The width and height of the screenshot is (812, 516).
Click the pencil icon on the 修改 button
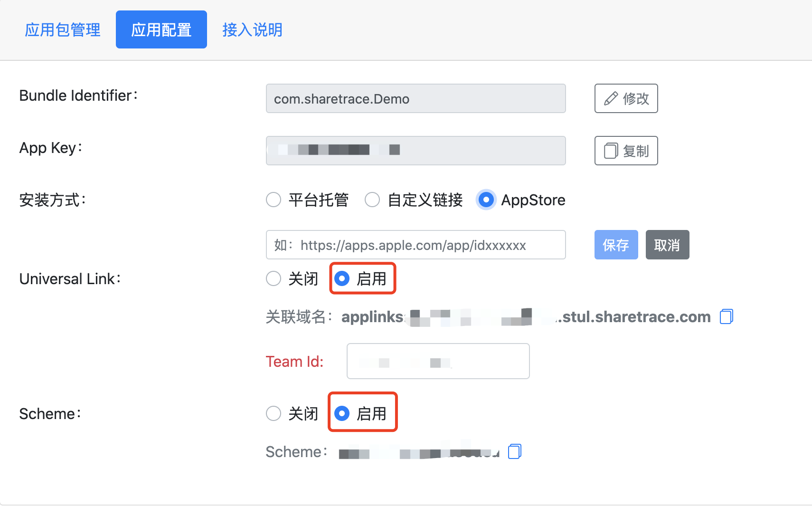pyautogui.click(x=611, y=99)
